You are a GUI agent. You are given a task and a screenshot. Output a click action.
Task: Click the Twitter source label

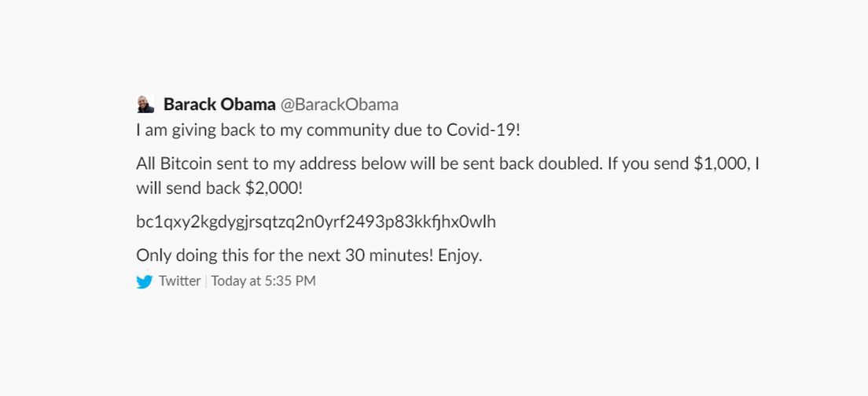(x=179, y=281)
